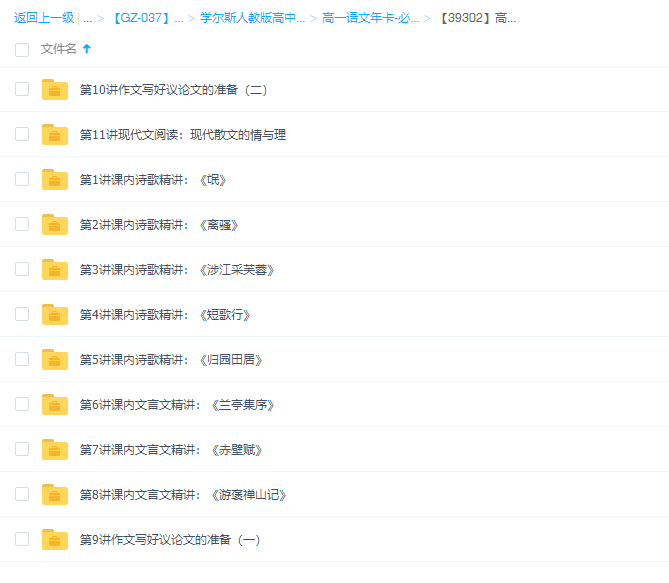Click folder icon for 《短歌行》
669x583 pixels.
click(x=55, y=315)
